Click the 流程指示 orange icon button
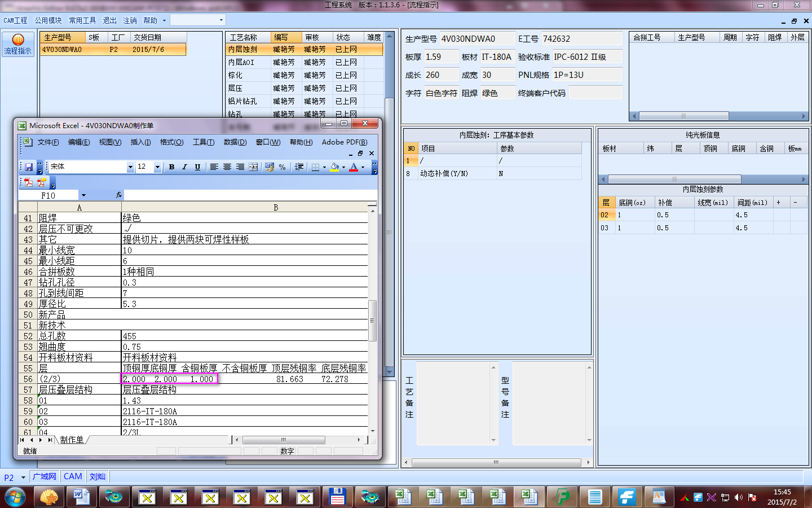Screen dimensions: 812x508 (18, 43)
